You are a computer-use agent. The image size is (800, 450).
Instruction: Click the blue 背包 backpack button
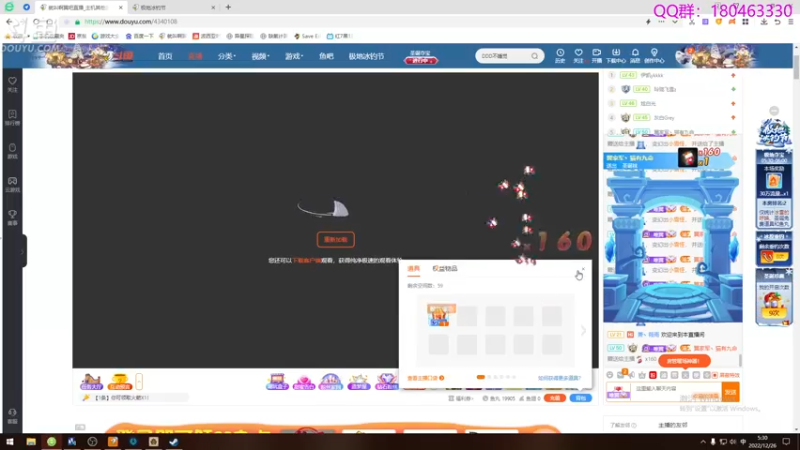[x=581, y=398]
